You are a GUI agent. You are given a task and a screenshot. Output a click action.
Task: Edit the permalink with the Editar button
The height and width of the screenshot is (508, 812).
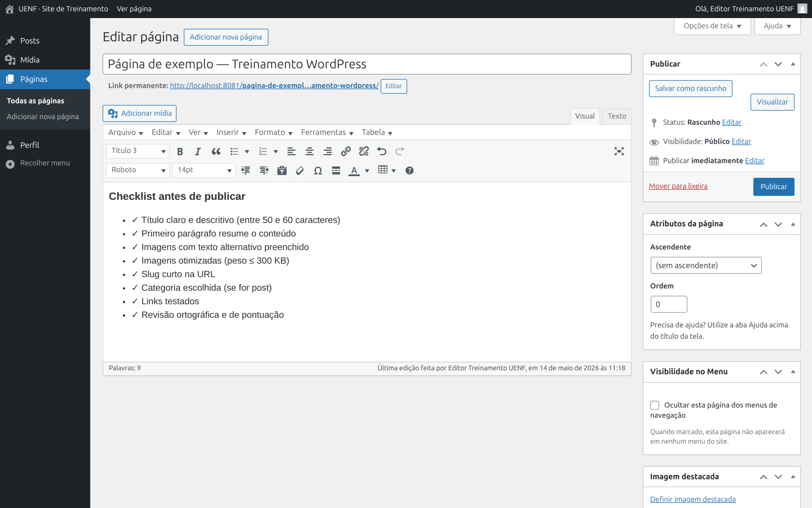coord(394,86)
